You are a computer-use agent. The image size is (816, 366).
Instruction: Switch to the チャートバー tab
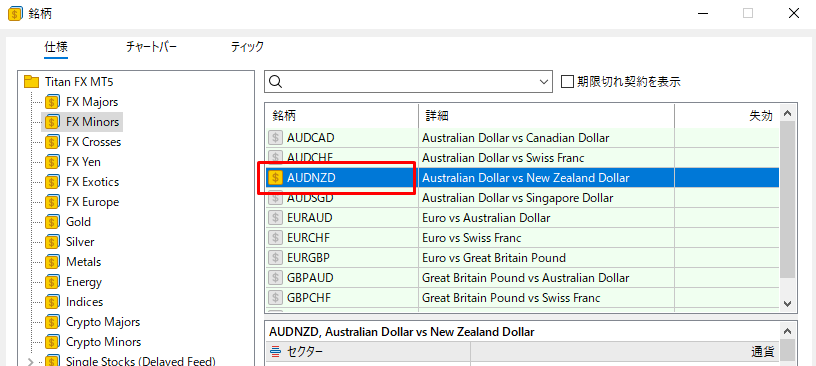(151, 47)
